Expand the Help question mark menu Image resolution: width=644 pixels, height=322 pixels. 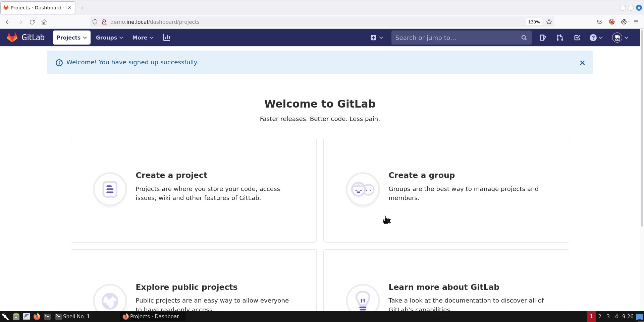coord(596,38)
